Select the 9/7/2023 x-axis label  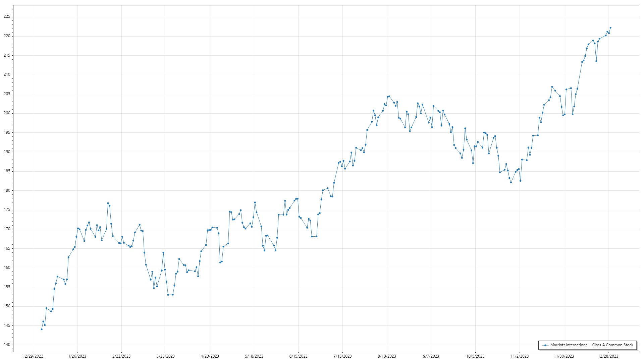(431, 356)
